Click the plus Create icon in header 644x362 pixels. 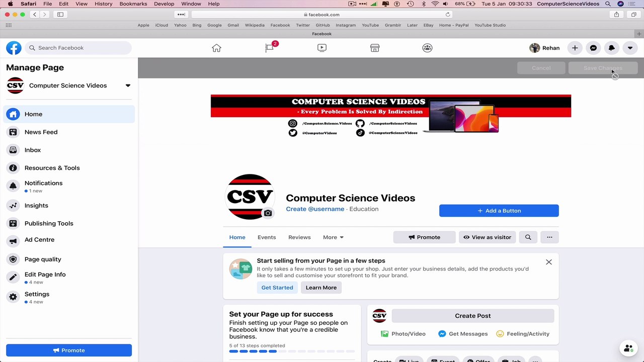coord(575,48)
